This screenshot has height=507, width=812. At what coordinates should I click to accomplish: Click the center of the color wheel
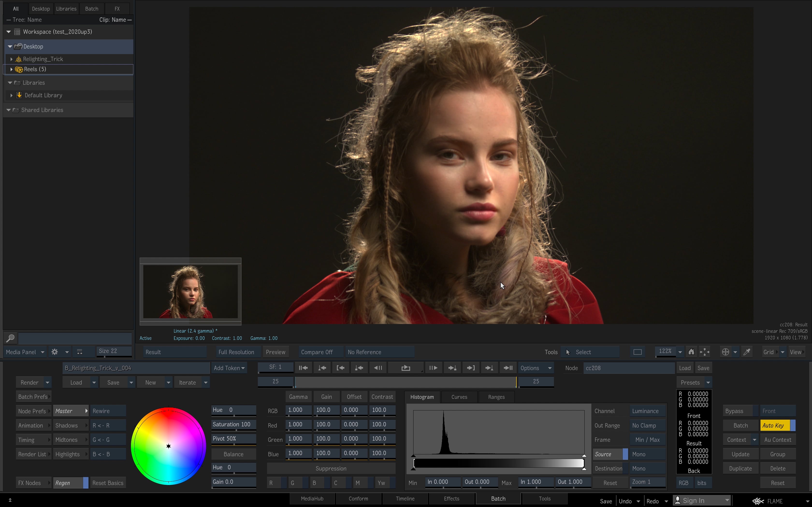click(x=168, y=446)
